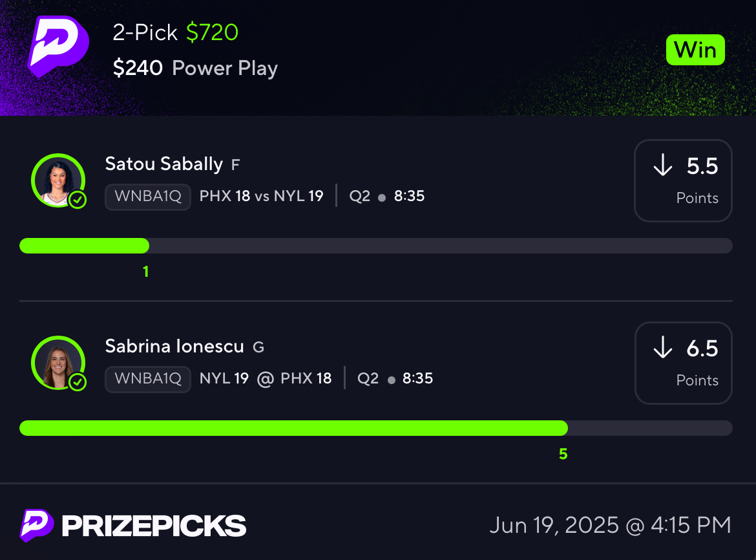756x560 pixels.
Task: Select Satou Sabally's player avatar
Action: [x=58, y=180]
